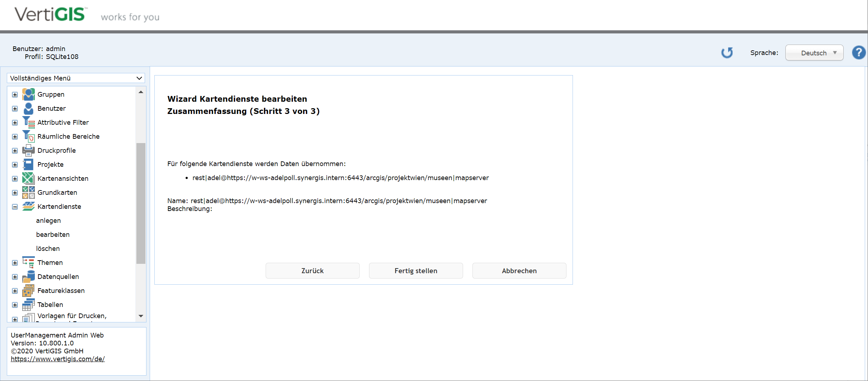Click the Zusammenfassung (Schritt 3 von 3) heading

(243, 111)
